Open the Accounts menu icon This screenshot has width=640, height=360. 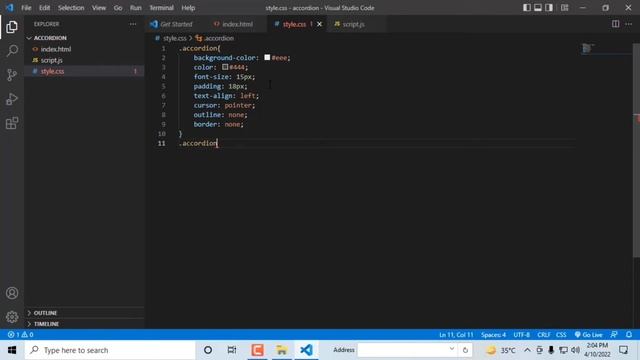pyautogui.click(x=12, y=293)
